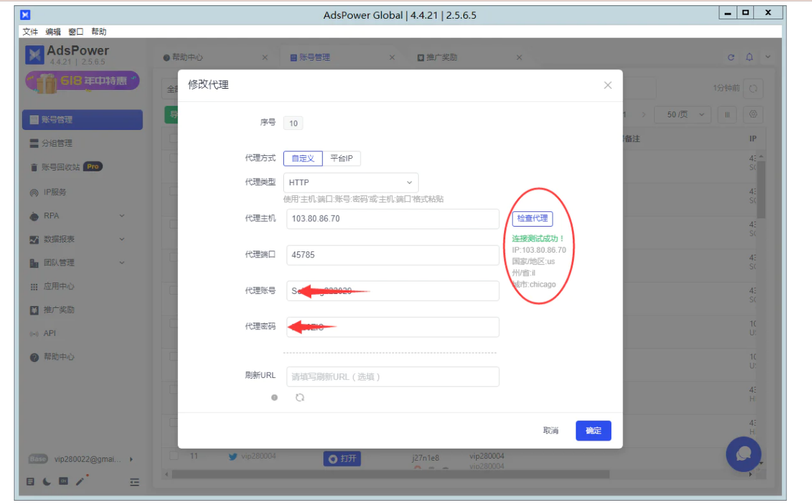The image size is (812, 504).
Task: Open the chat support bubble
Action: click(743, 454)
